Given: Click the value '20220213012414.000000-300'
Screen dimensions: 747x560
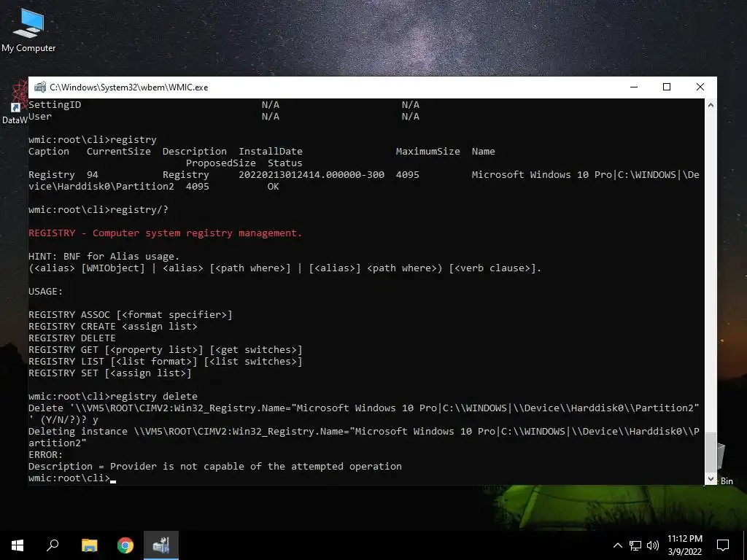Looking at the screenshot, I should [x=311, y=175].
